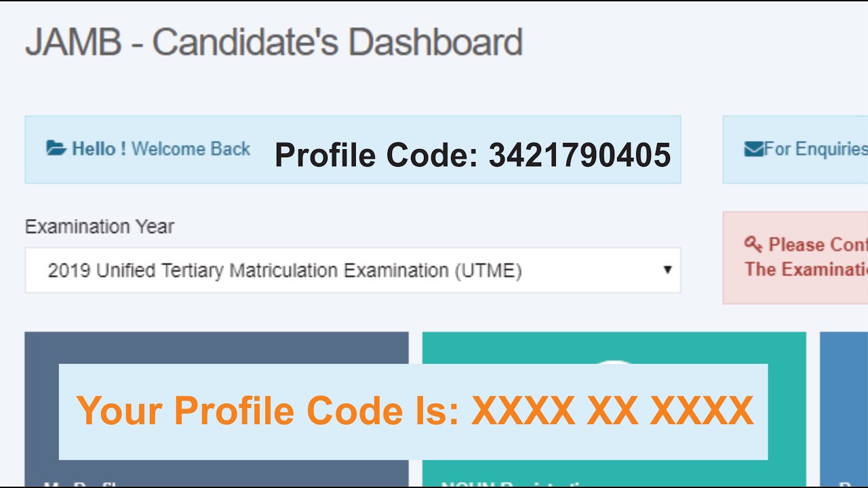This screenshot has height=488, width=868.
Task: Click the envelope icon in the For Enquiries panel
Action: [755, 149]
